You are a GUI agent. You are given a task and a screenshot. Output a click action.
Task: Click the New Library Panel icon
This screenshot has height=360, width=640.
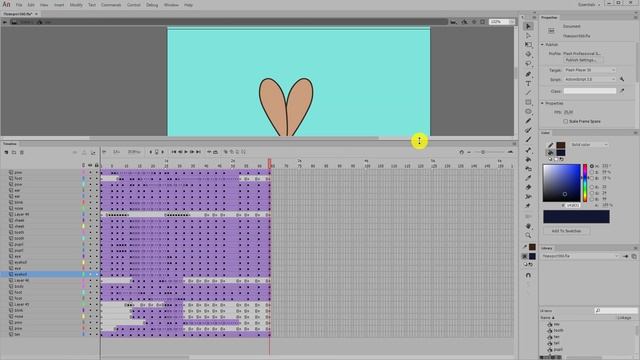point(634,256)
